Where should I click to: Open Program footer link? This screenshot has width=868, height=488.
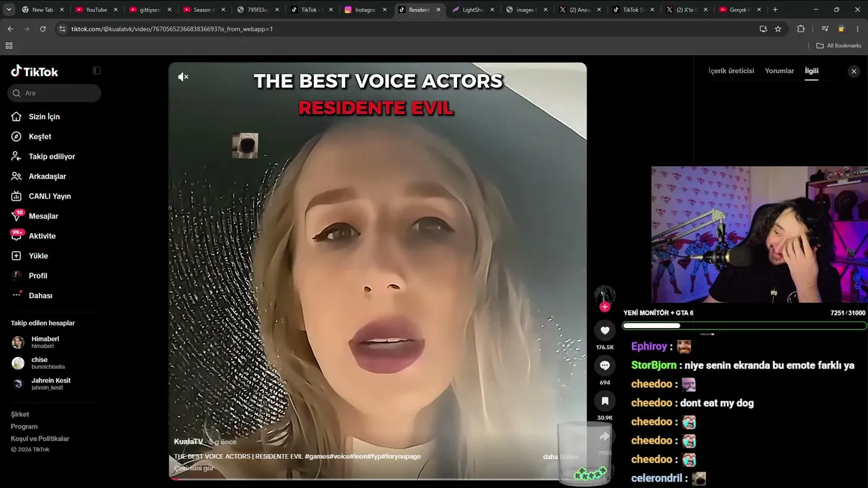24,426
